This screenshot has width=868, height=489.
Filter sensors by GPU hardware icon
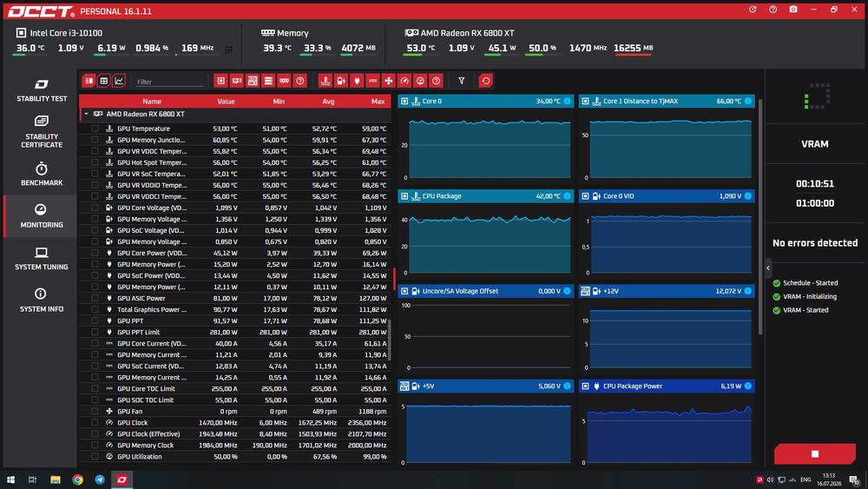(237, 81)
